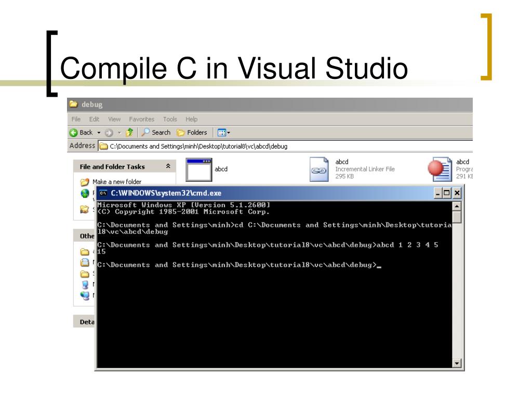The image size is (532, 399).
Task: Click the Up folder icon
Action: 129,132
